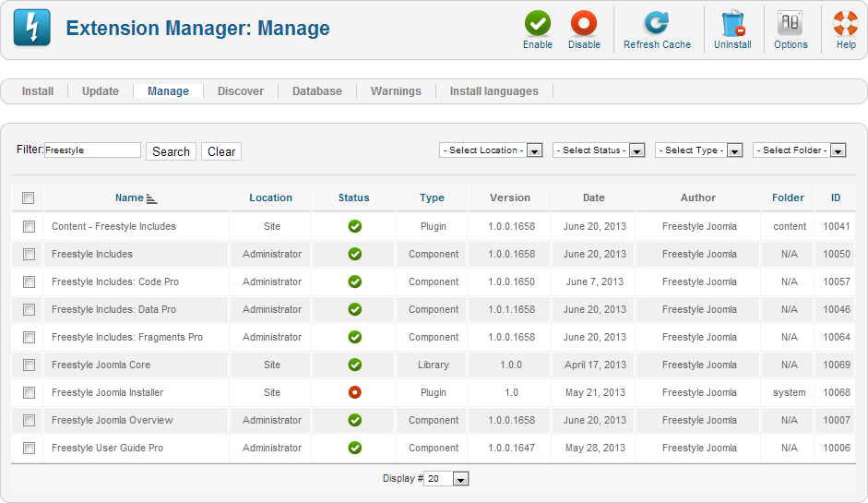Click the Filter text field containing Freestyle
This screenshot has width=868, height=503.
coord(92,150)
